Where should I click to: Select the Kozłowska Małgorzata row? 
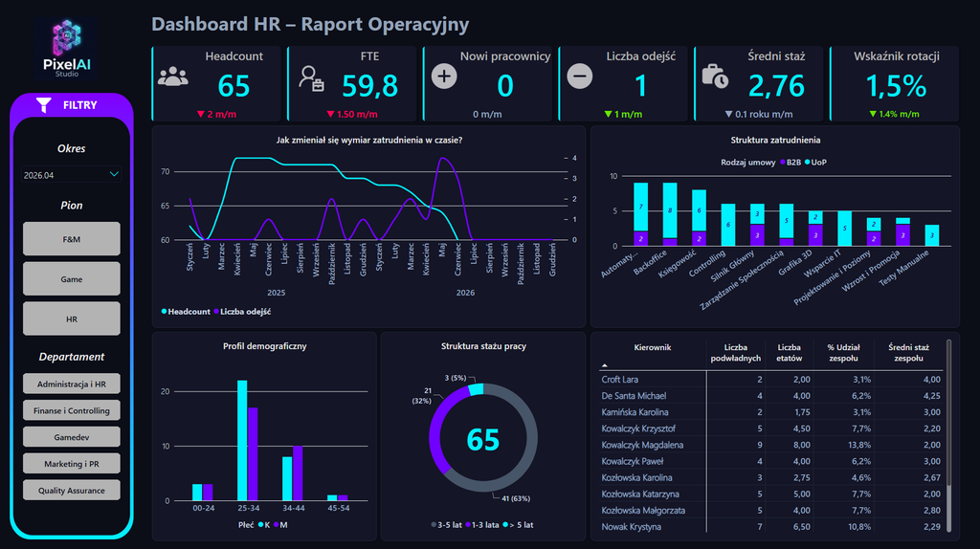pyautogui.click(x=770, y=511)
